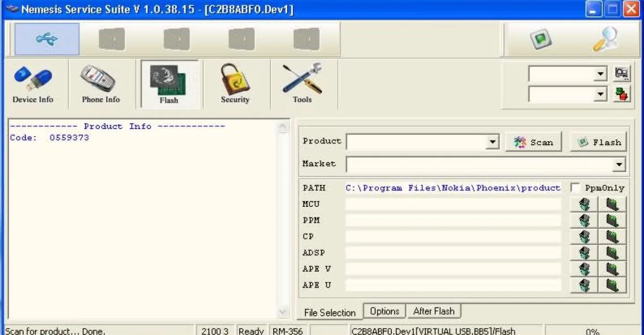Maximize the Nemesis Service Suite window

[x=613, y=9]
